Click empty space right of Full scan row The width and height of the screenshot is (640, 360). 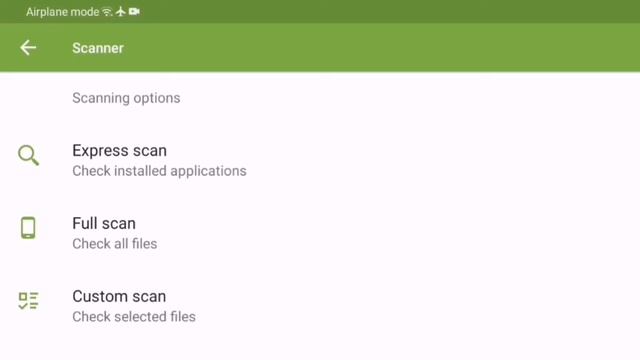[408, 233]
